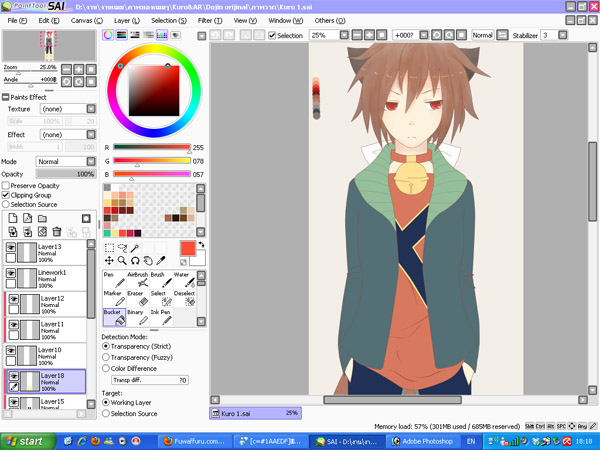
Task: Select the Water tool
Action: (184, 280)
